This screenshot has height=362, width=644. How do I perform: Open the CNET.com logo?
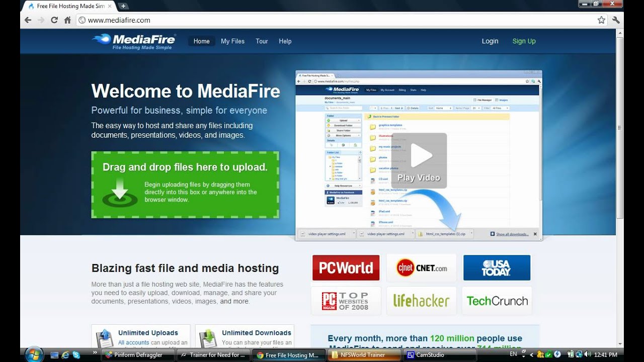pyautogui.click(x=422, y=267)
